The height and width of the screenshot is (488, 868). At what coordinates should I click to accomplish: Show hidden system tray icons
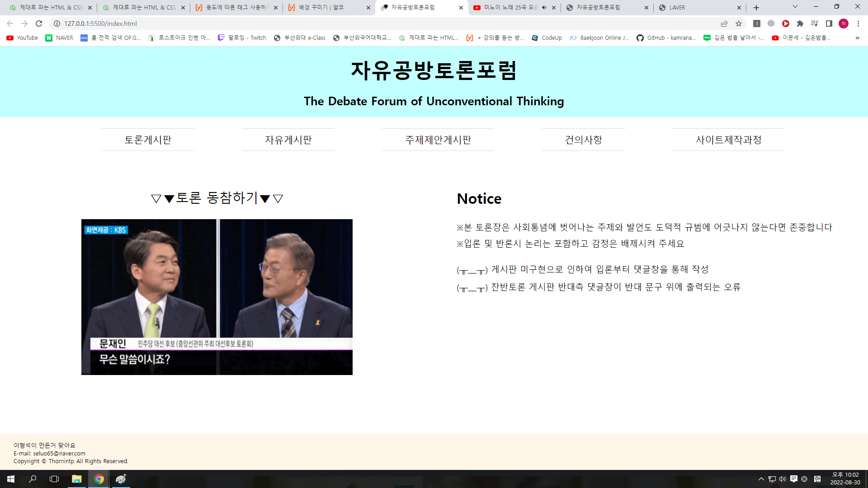pyautogui.click(x=761, y=479)
